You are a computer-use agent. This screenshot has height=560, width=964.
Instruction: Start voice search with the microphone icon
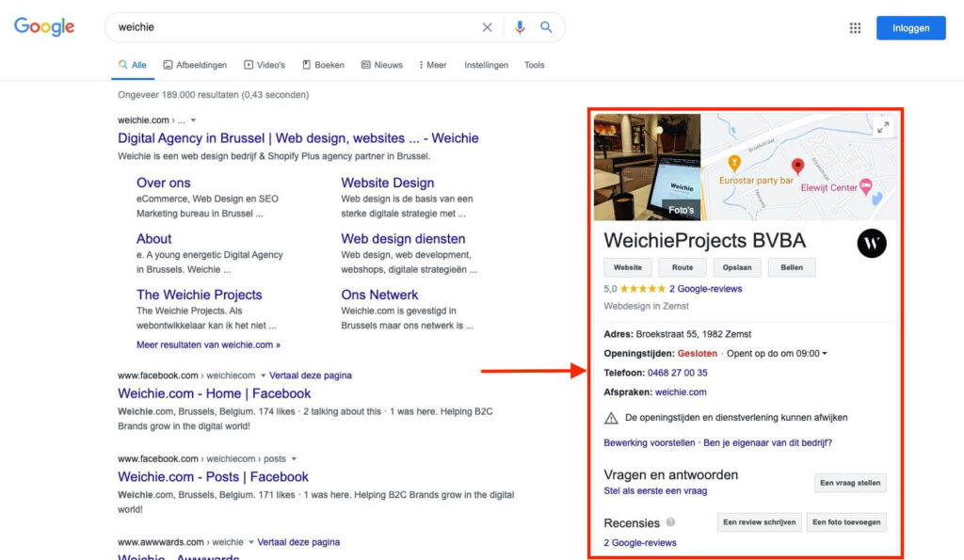tap(520, 27)
